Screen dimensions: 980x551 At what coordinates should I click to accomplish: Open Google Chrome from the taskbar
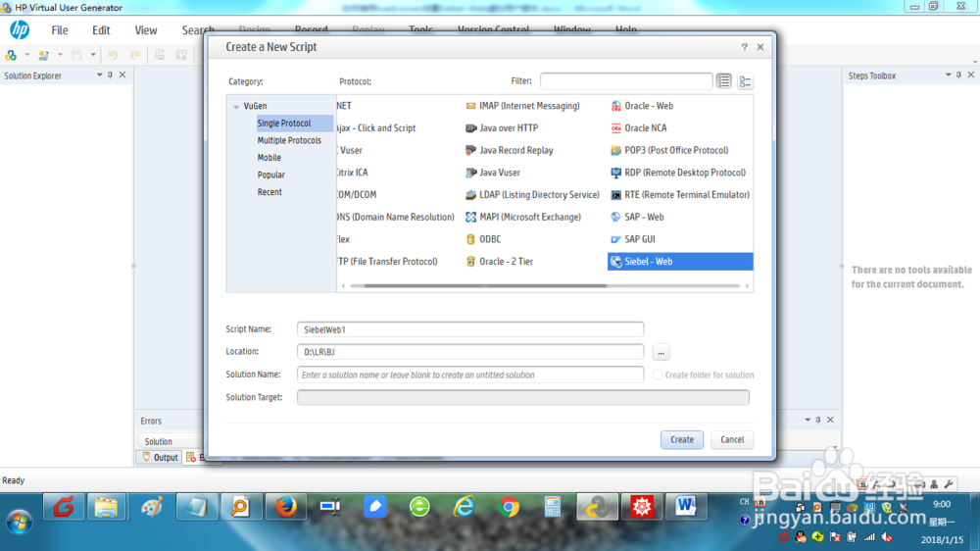click(509, 507)
